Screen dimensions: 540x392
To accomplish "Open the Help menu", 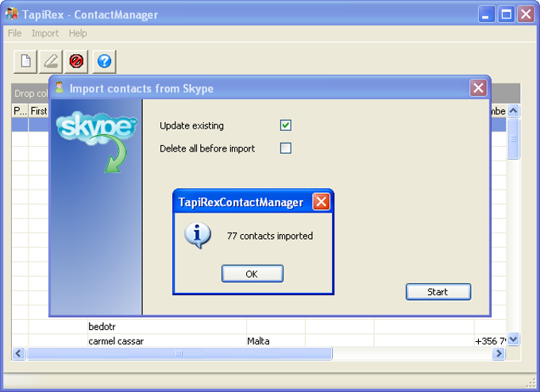I will point(78,33).
